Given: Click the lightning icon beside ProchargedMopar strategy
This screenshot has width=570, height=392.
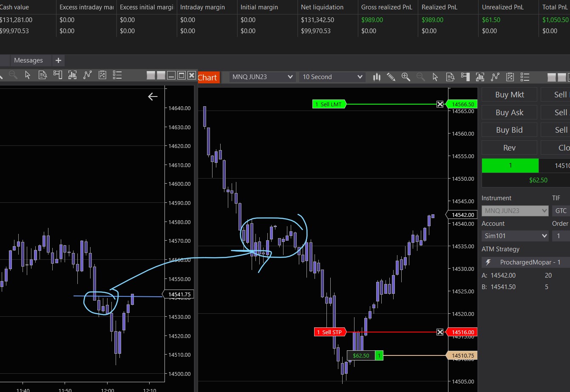Looking at the screenshot, I should click(488, 262).
